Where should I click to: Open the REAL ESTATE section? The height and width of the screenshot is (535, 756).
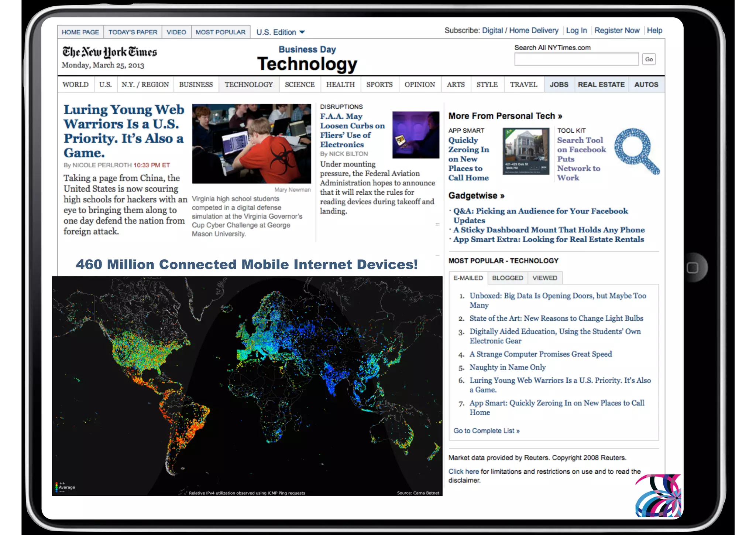click(601, 85)
